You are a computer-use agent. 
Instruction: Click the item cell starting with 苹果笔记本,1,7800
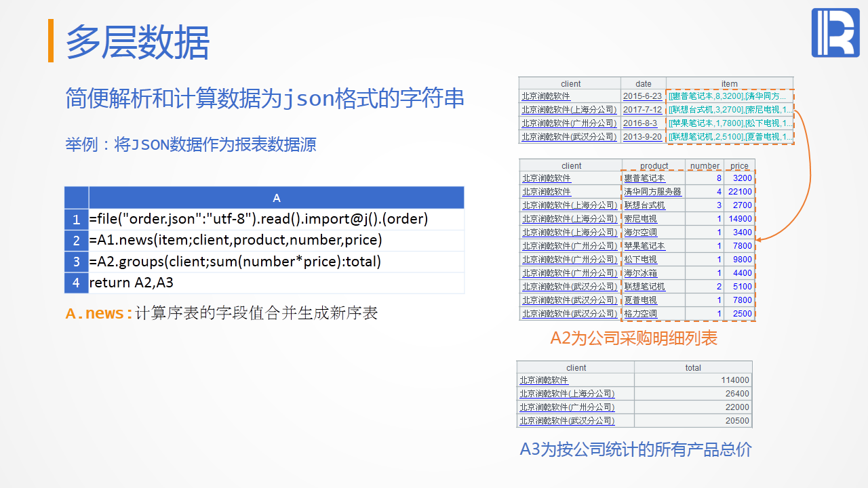pos(730,123)
